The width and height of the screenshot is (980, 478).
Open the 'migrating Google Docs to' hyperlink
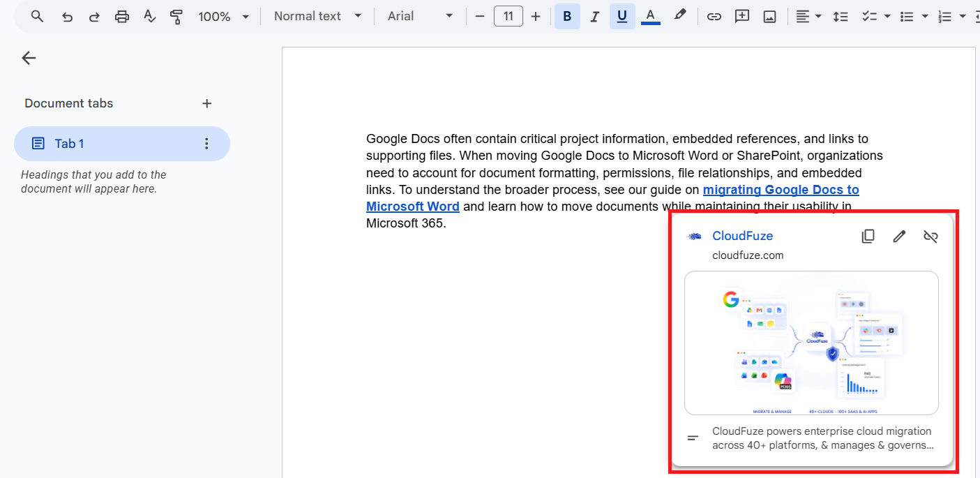781,190
